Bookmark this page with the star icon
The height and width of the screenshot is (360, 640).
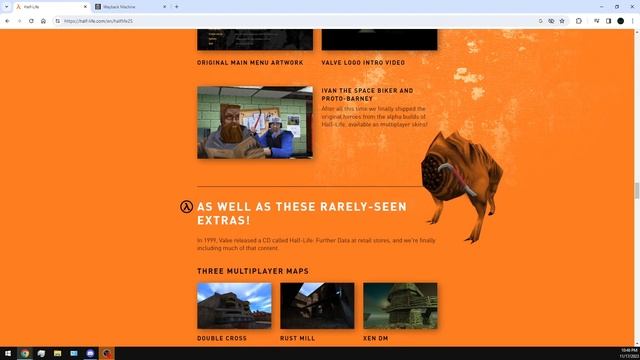(x=562, y=21)
